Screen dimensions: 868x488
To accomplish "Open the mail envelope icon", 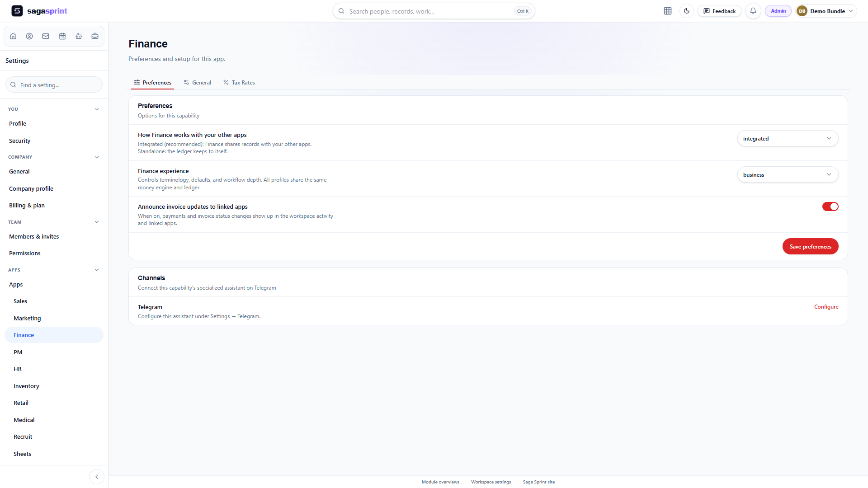I will tap(46, 36).
